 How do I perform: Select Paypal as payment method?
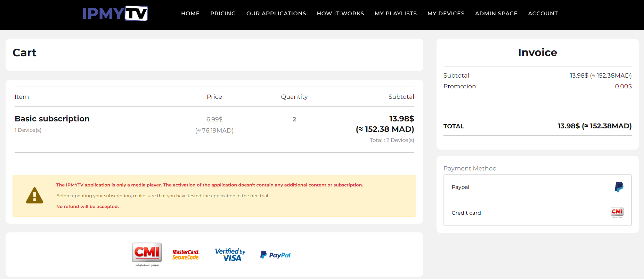coord(537,187)
